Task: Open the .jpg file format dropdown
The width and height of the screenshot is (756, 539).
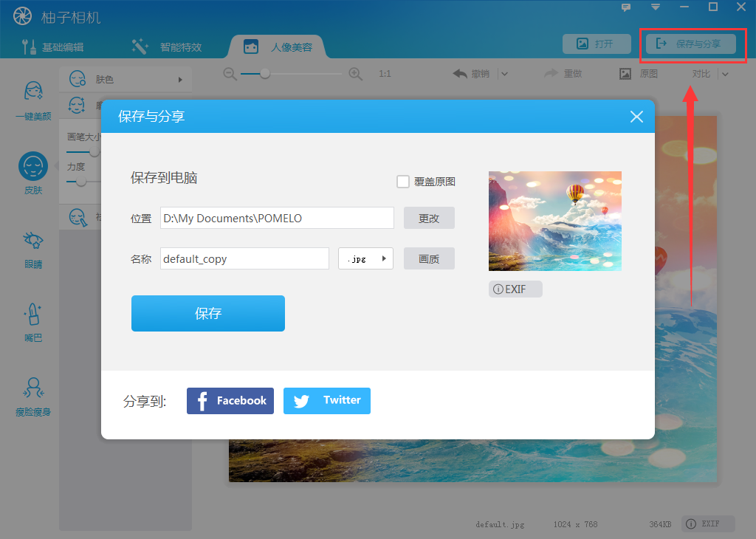Action: [x=365, y=258]
